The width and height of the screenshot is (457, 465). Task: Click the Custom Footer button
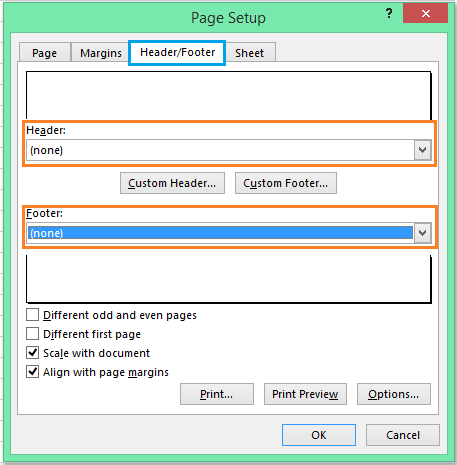[286, 183]
